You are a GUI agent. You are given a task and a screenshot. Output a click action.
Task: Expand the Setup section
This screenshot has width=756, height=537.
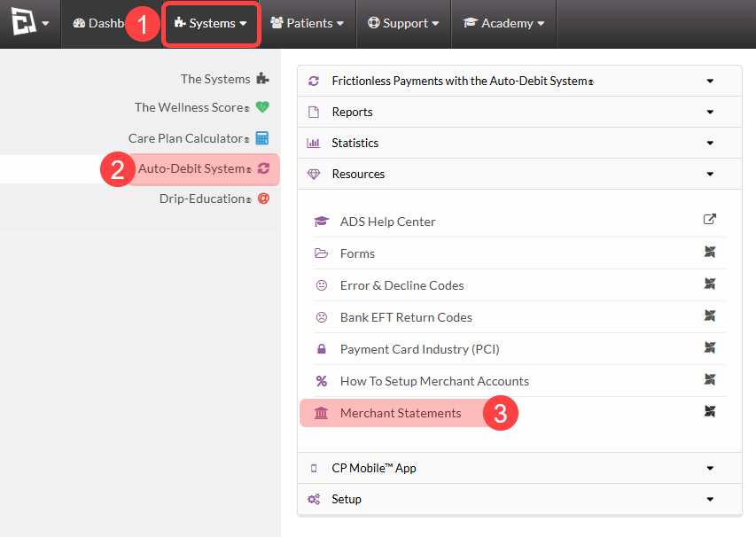point(519,499)
